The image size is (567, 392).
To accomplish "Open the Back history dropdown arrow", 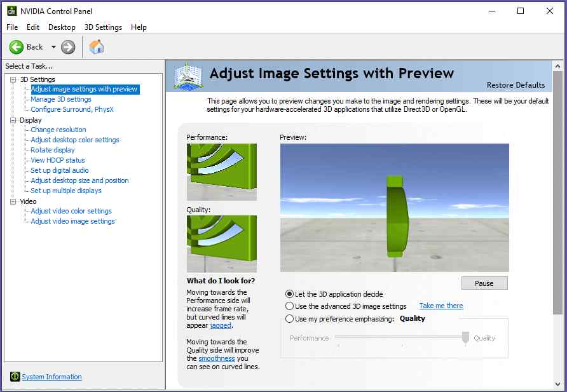I will tap(53, 47).
